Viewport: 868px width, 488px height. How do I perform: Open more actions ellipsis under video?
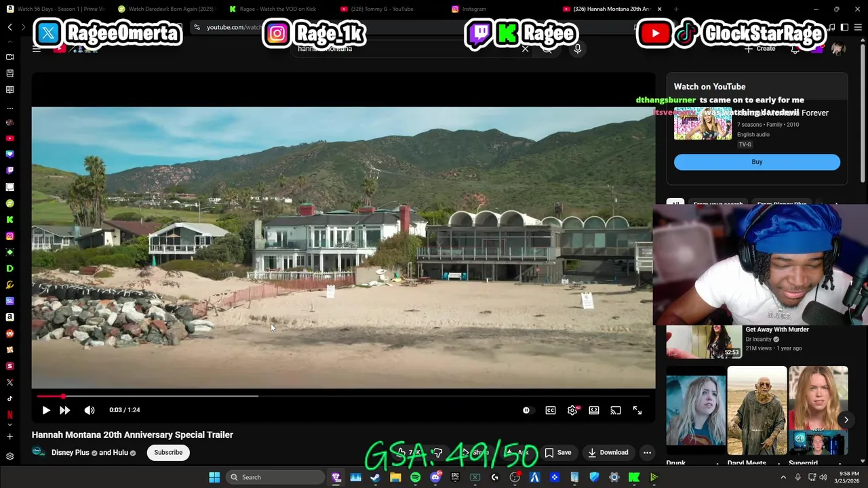coord(648,452)
